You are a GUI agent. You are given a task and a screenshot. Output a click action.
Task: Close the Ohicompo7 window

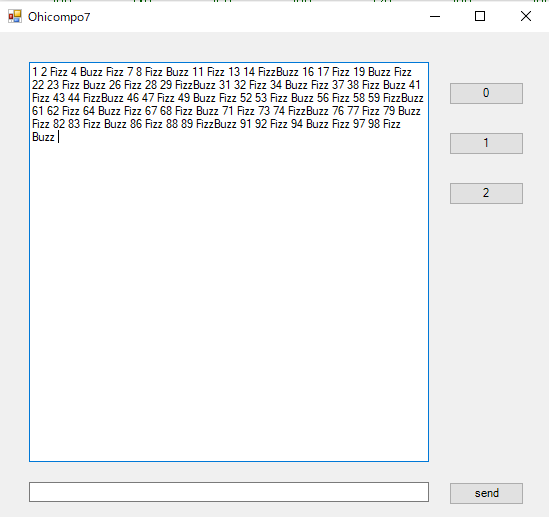pyautogui.click(x=526, y=16)
